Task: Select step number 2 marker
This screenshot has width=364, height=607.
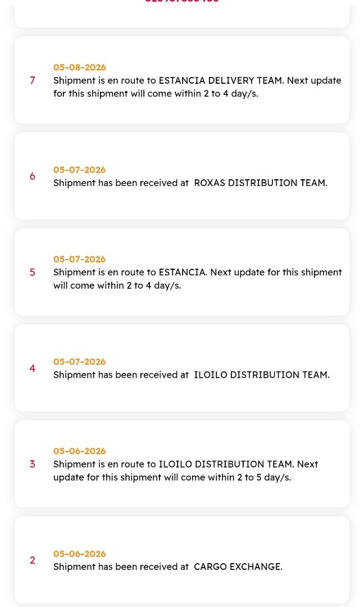Action: pos(33,560)
